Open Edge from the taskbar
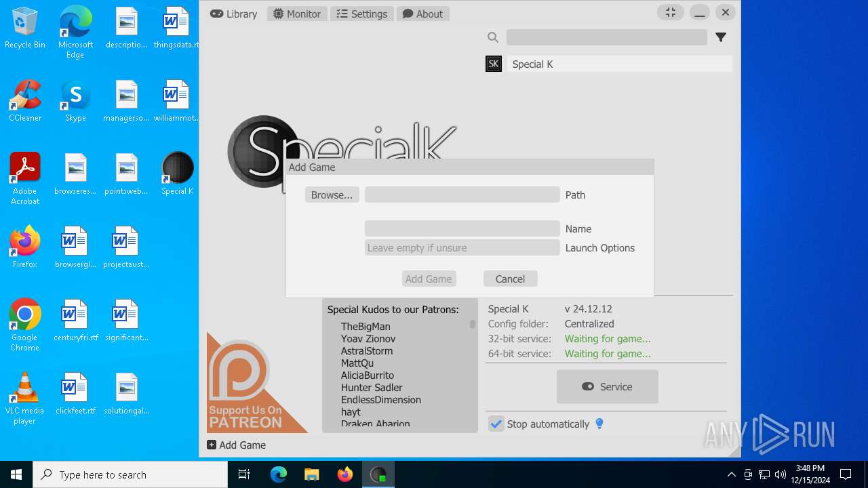Screen dimensions: 868x488 click(279, 474)
